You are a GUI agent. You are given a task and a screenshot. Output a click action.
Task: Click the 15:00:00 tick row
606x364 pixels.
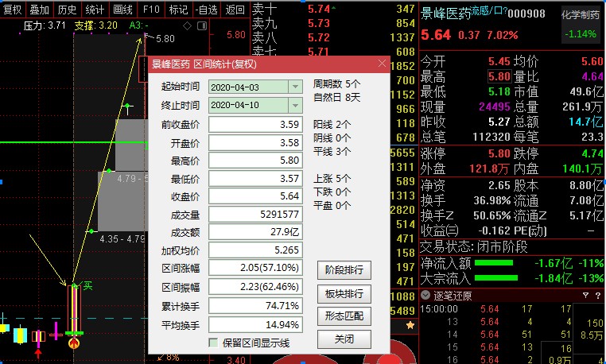(496, 309)
